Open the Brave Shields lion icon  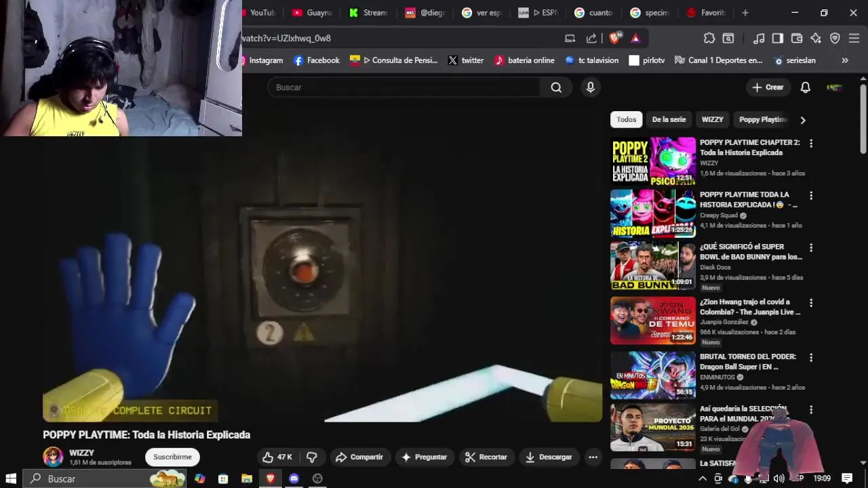614,39
